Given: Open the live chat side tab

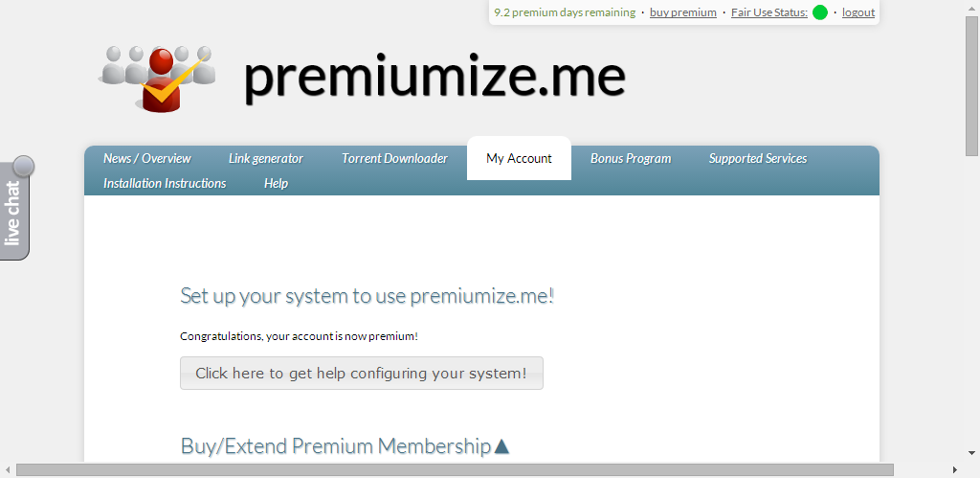Looking at the screenshot, I should (13, 216).
